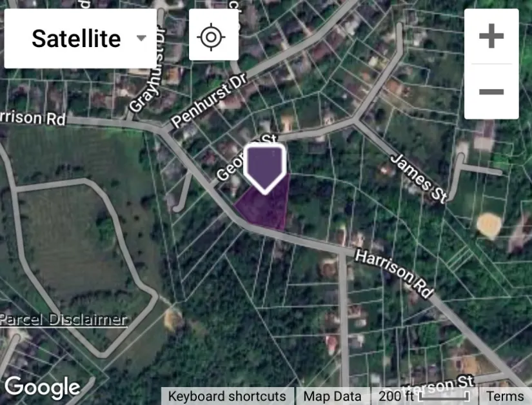Click the Penhurst Dr street label
This screenshot has height=405, width=532.
tap(210, 101)
